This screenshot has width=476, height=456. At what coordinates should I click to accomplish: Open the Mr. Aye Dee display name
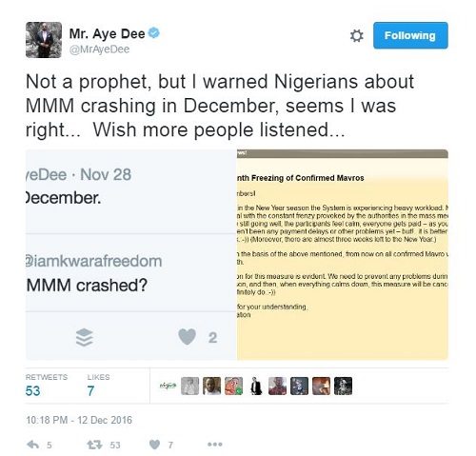(x=107, y=33)
